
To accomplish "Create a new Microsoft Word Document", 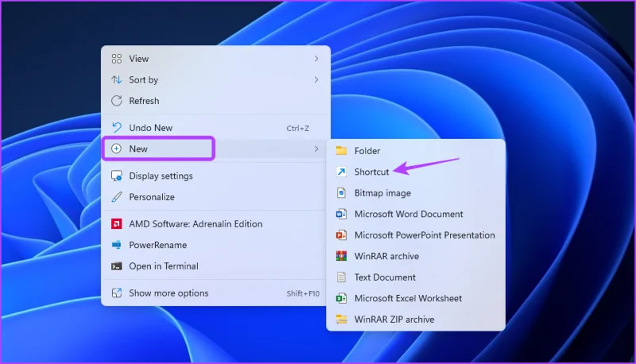I will 416,214.
